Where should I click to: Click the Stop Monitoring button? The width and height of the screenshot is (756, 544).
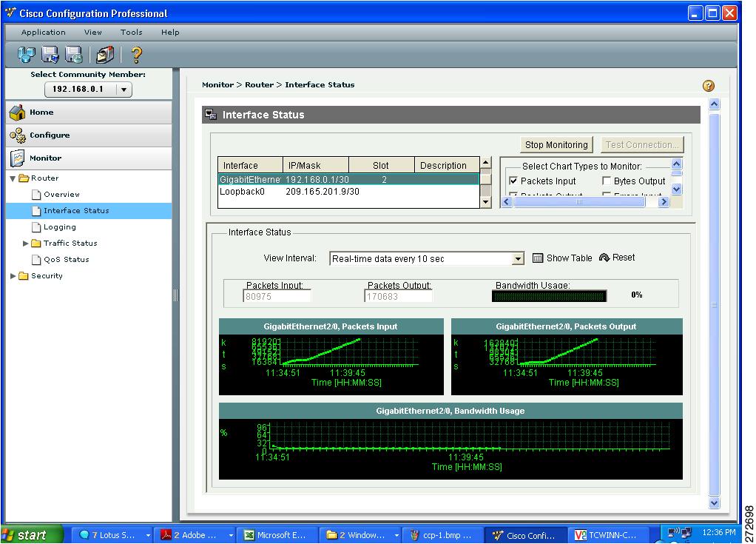click(556, 144)
